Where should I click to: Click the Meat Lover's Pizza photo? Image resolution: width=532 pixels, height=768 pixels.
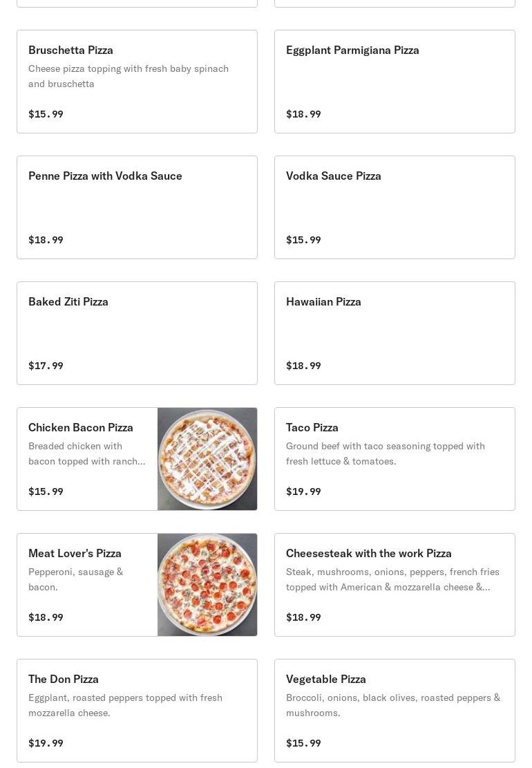[x=207, y=585]
